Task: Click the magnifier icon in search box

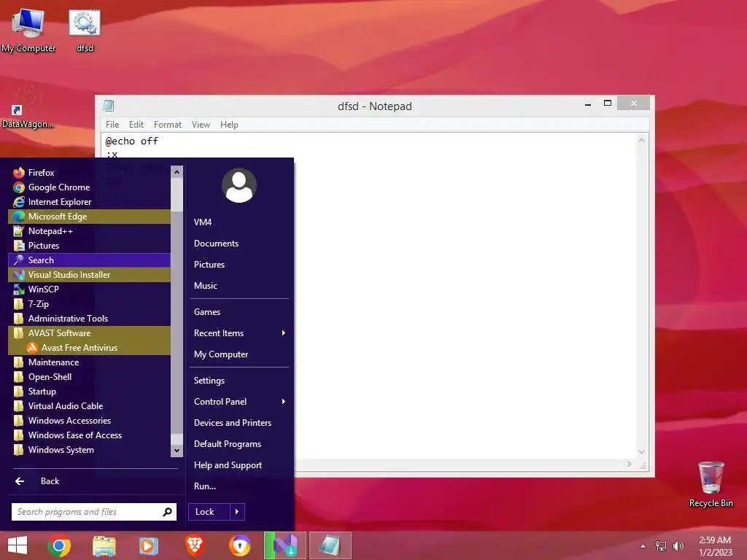Action: click(x=167, y=512)
